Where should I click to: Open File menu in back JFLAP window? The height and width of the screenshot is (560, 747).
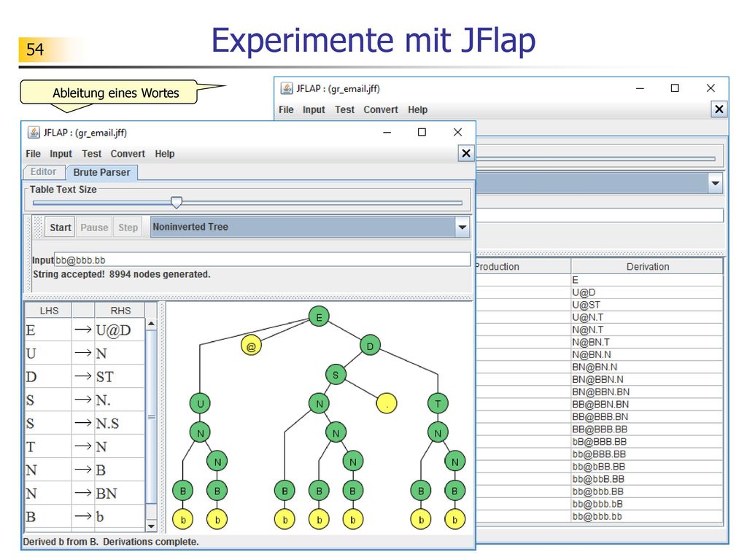(x=286, y=109)
